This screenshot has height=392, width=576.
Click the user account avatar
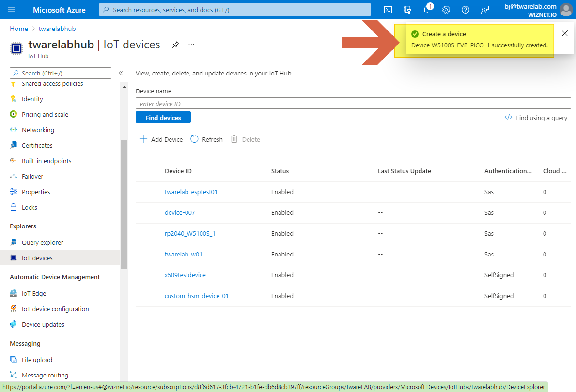tap(566, 10)
